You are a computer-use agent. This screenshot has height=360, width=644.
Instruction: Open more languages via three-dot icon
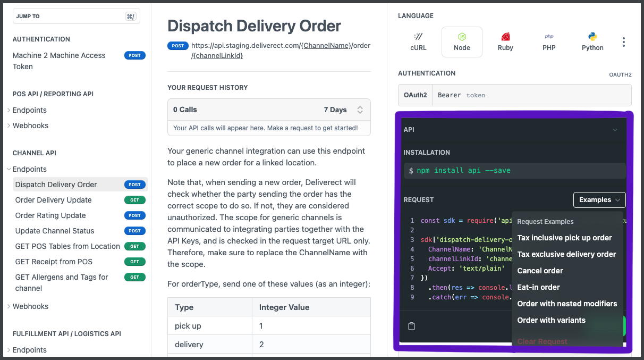624,42
